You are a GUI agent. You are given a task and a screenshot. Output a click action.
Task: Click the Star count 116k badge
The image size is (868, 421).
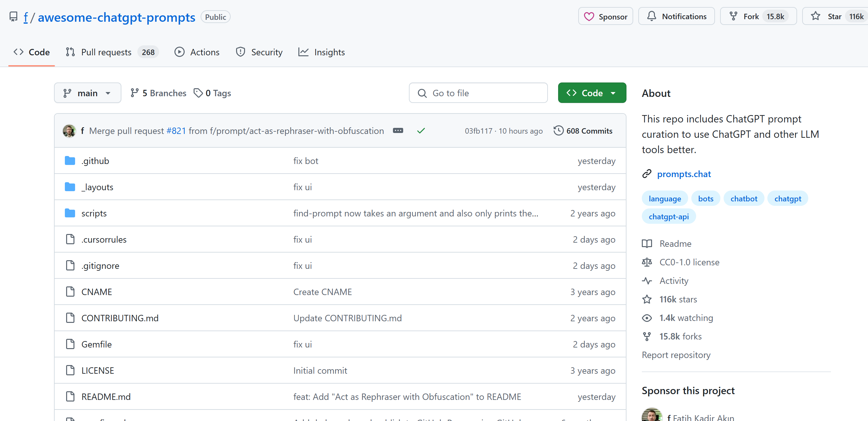point(856,16)
